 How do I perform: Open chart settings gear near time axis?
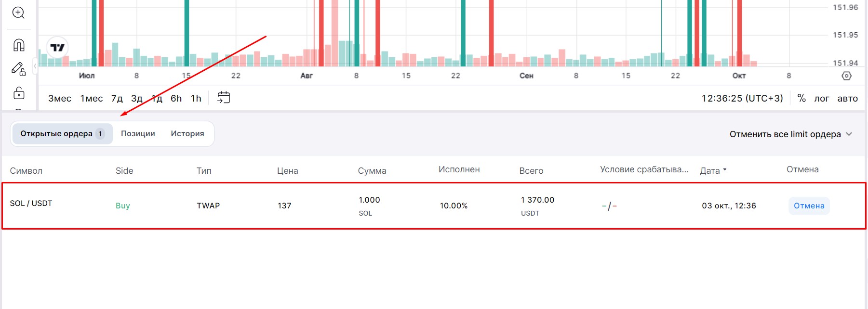[x=846, y=76]
